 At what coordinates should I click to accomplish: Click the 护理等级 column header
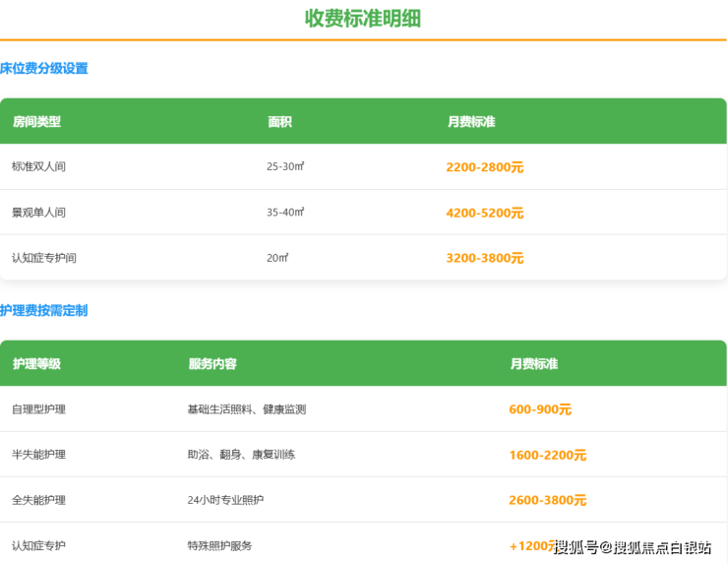pos(36,364)
